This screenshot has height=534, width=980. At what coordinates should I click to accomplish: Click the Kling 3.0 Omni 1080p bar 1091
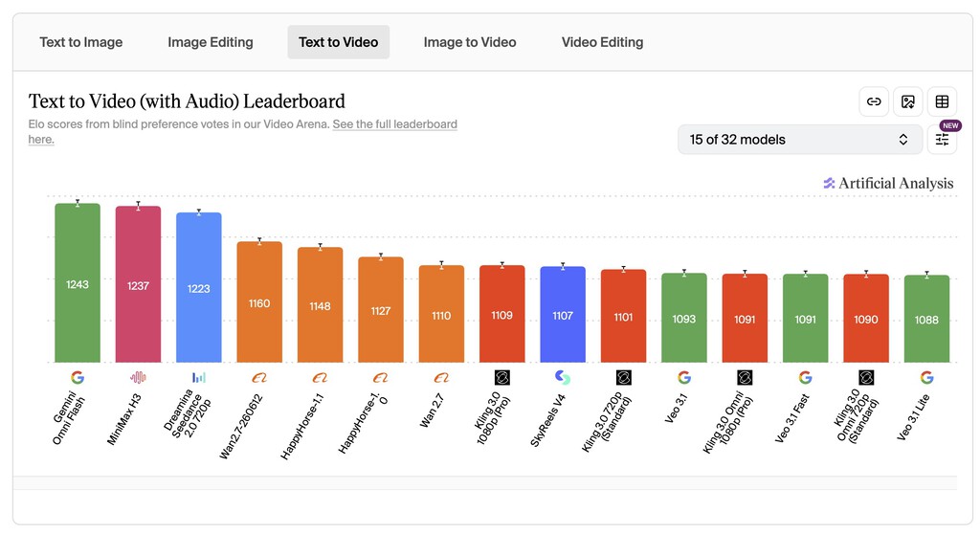[745, 318]
